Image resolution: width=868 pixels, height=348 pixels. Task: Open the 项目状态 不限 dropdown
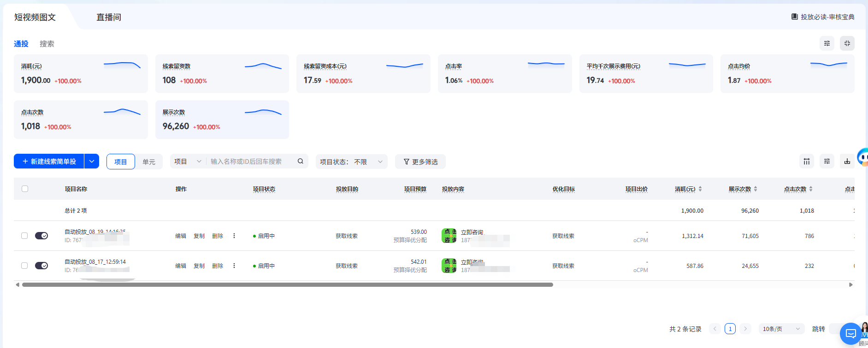click(x=352, y=162)
